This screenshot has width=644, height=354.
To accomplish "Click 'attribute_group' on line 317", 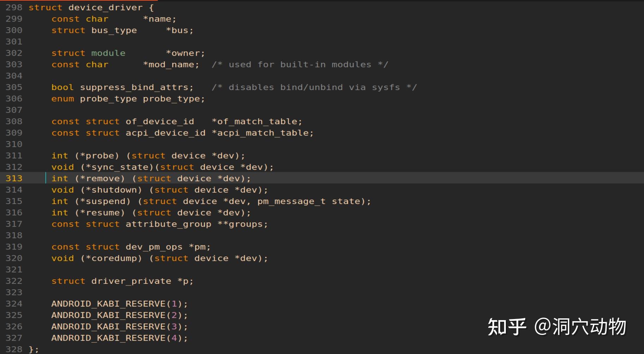I will coord(168,224).
